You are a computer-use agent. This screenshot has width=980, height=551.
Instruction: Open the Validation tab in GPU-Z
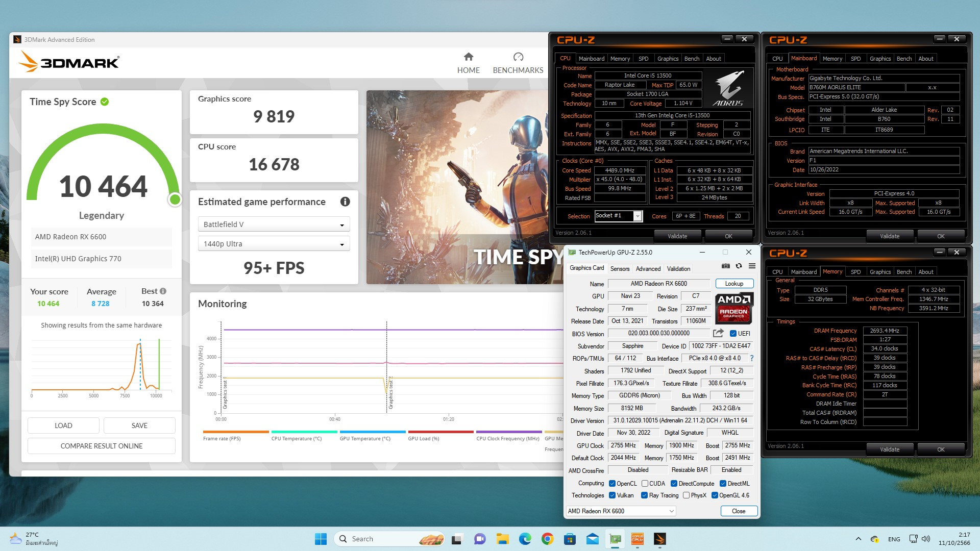(x=678, y=269)
